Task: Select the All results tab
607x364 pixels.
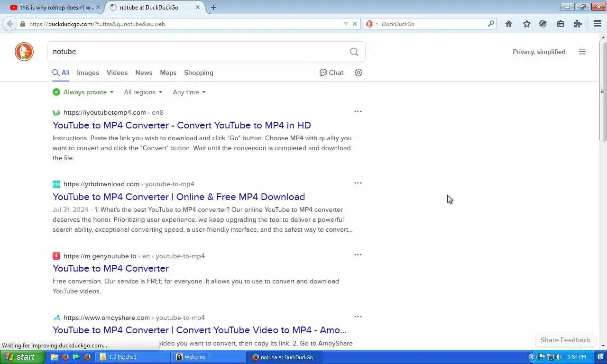Action: pos(61,73)
